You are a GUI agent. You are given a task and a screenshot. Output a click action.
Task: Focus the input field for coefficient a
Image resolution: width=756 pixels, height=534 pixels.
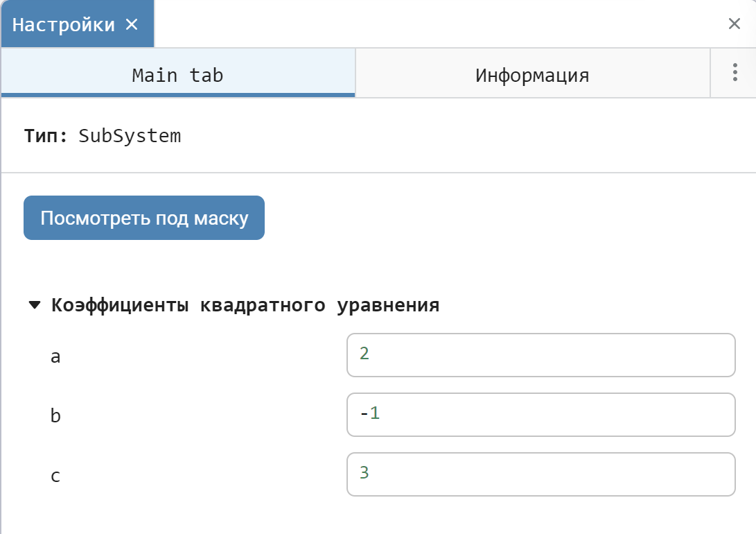(540, 355)
